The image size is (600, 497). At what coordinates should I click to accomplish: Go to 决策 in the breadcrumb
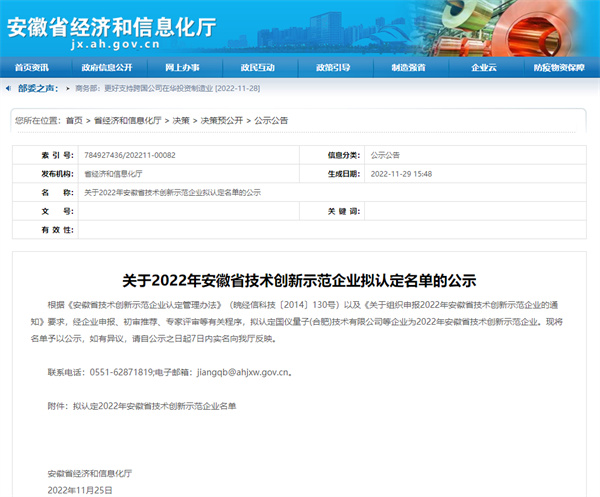point(181,120)
